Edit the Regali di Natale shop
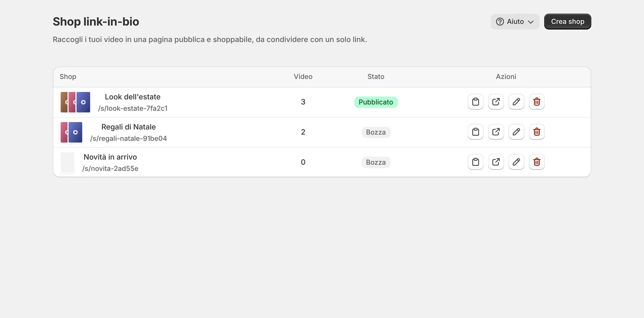644x318 pixels. 516,132
